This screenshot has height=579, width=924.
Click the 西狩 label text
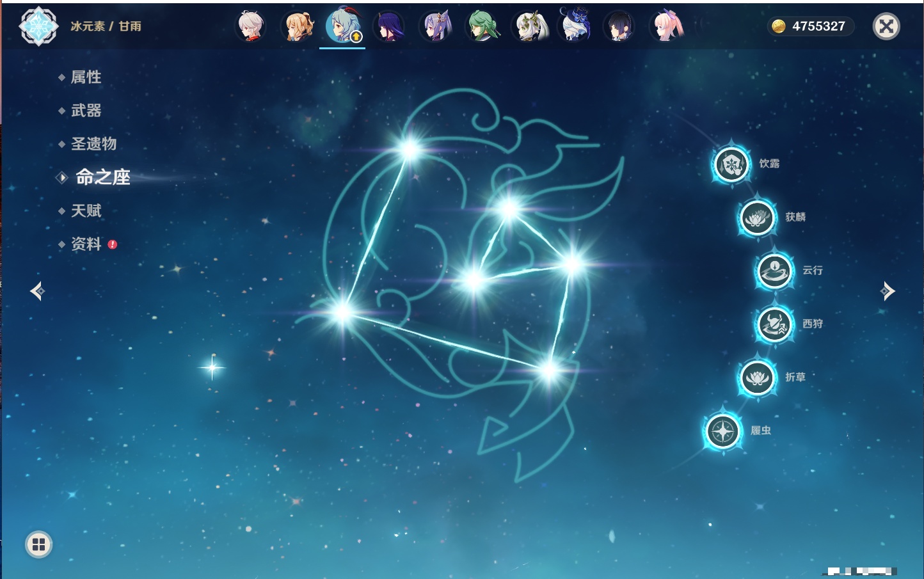[x=813, y=324]
